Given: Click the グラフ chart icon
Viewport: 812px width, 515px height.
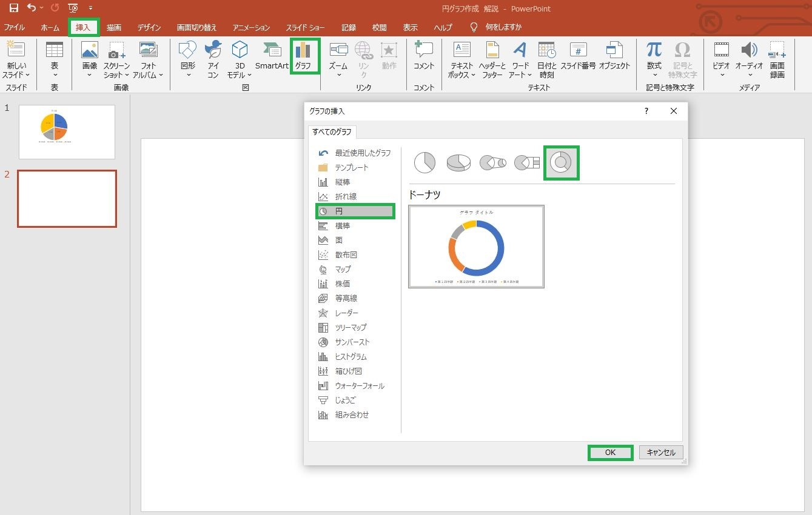Looking at the screenshot, I should (x=303, y=50).
